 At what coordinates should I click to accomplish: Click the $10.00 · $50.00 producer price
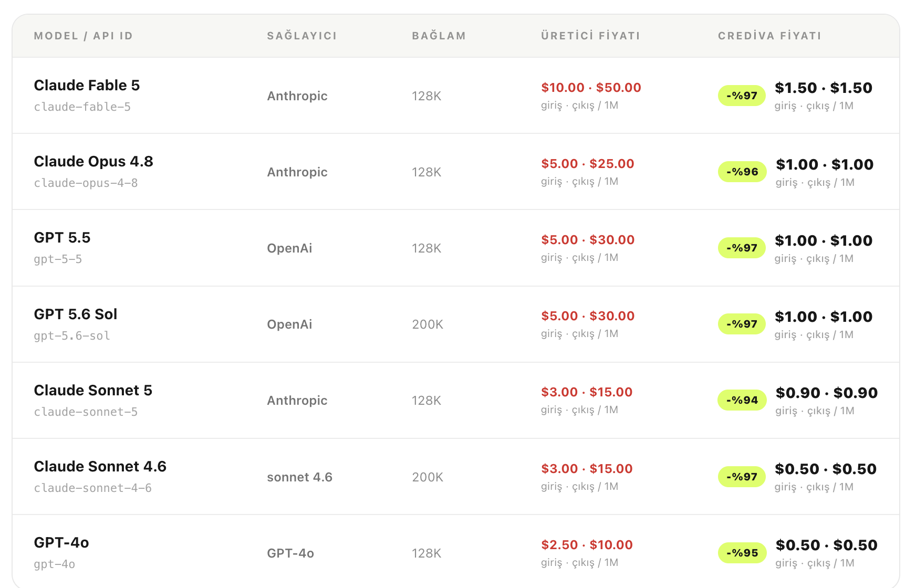[x=591, y=88]
